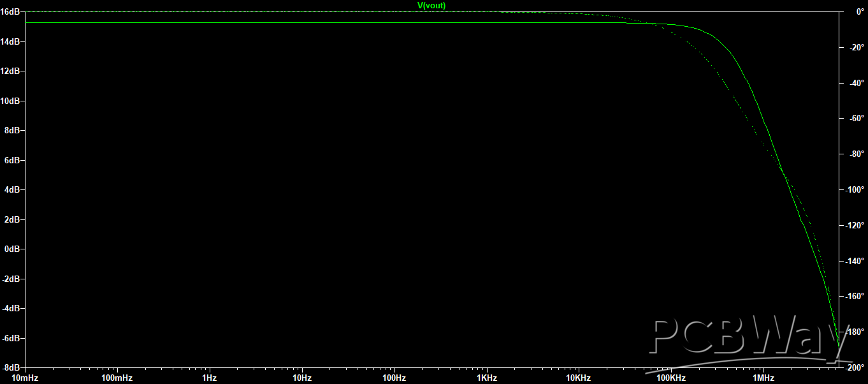This screenshot has height=384, width=868.
Task: Click the 100KHz frequency axis label
Action: tap(671, 378)
